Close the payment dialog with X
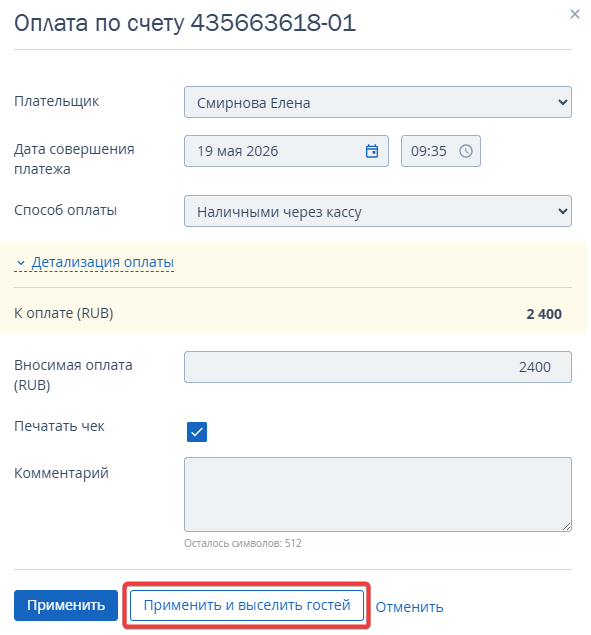The height and width of the screenshot is (635, 591). click(x=574, y=15)
